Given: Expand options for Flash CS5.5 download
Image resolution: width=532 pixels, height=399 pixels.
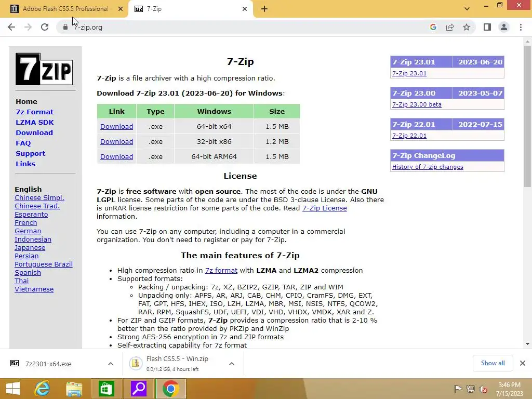Looking at the screenshot, I should pos(232,364).
